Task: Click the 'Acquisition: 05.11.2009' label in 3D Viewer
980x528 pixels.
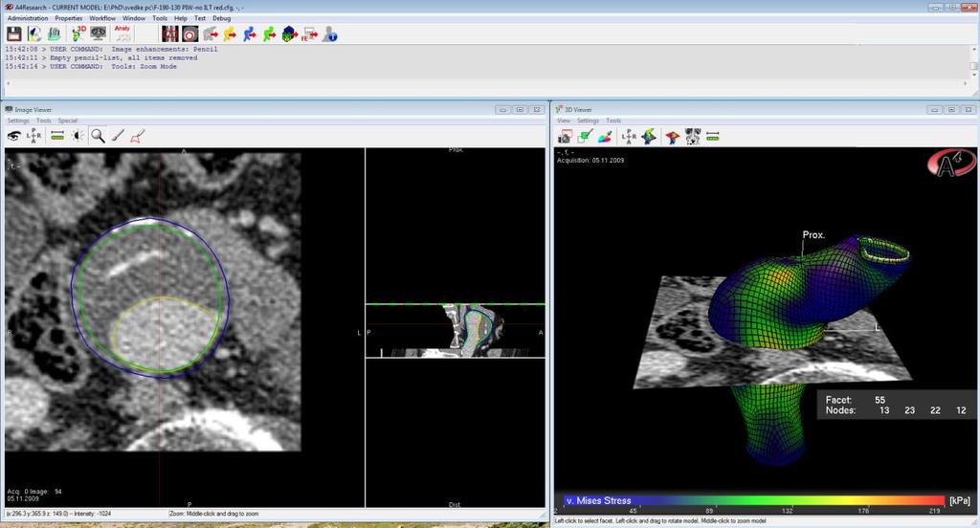Action: 590,161
